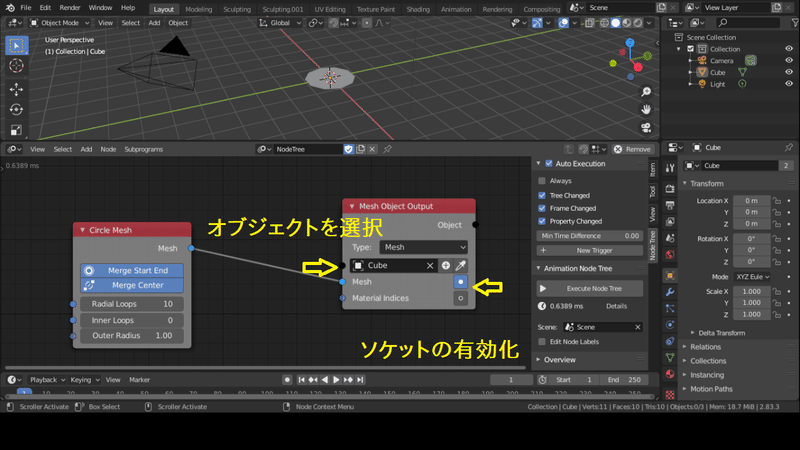
Task: Uncheck Property Changed
Action: (542, 221)
